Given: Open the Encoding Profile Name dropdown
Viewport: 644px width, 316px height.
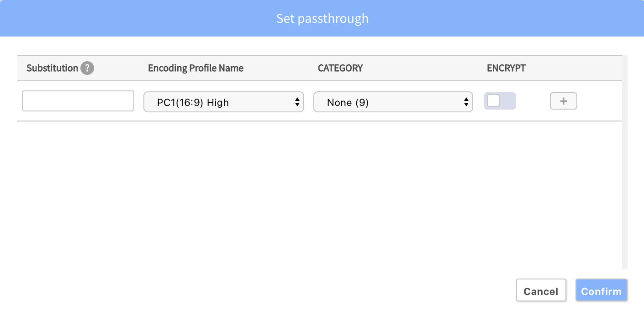Looking at the screenshot, I should tap(224, 102).
